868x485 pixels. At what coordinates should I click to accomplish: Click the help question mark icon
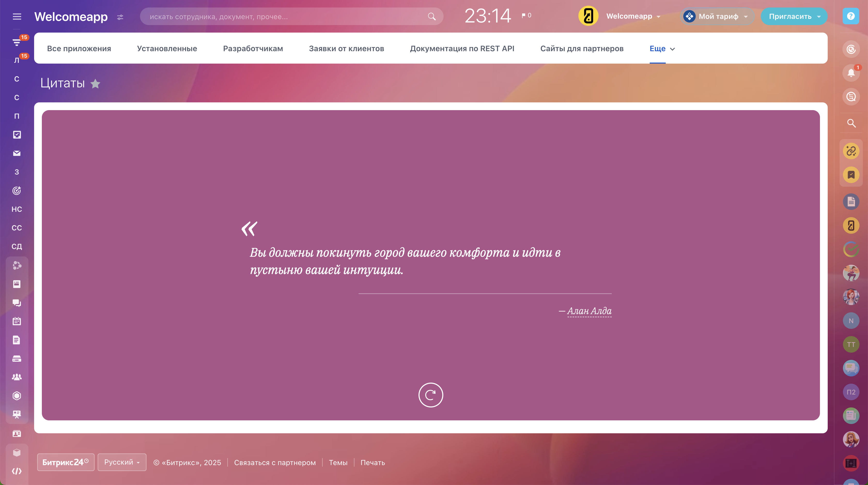tap(850, 16)
